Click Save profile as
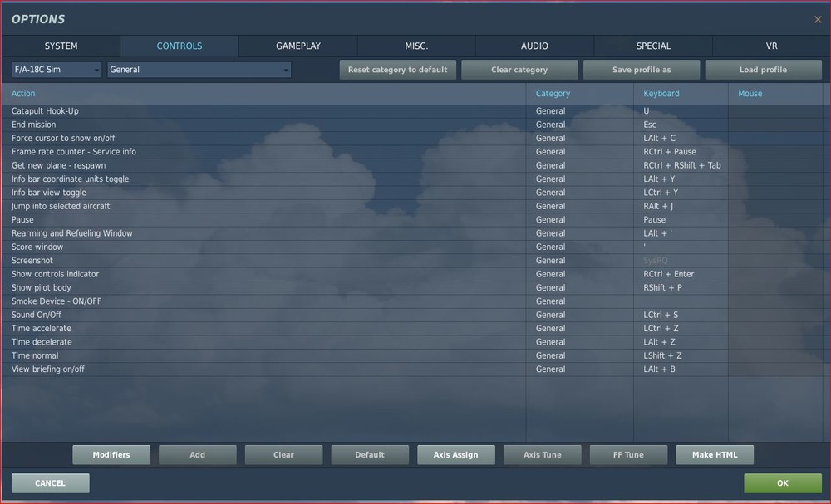The image size is (831, 504). pos(642,70)
